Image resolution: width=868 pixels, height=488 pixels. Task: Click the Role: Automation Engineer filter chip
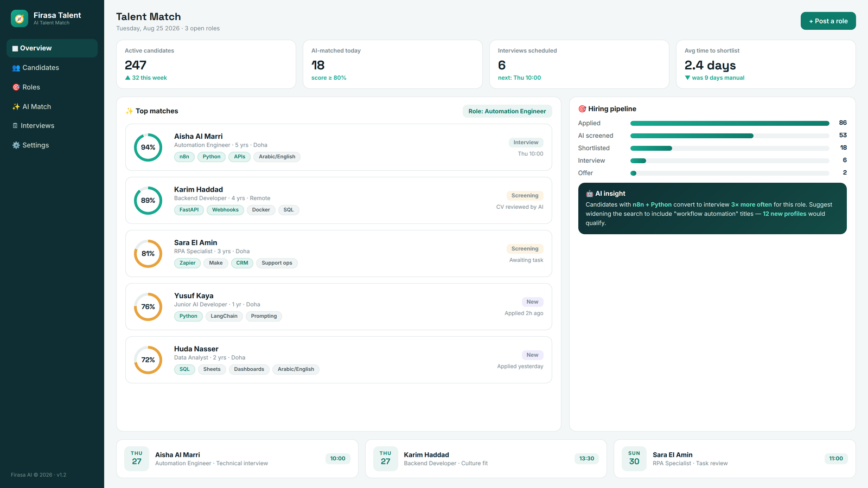(507, 111)
